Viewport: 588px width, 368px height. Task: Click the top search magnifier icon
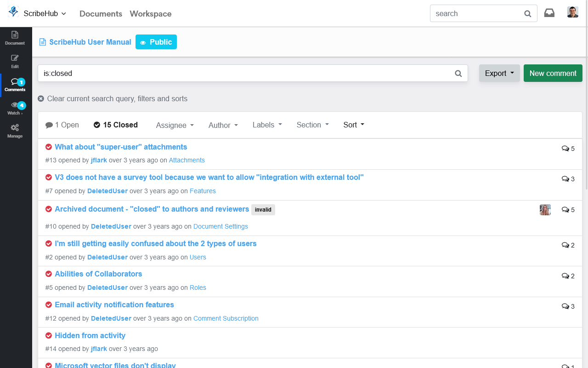(528, 14)
